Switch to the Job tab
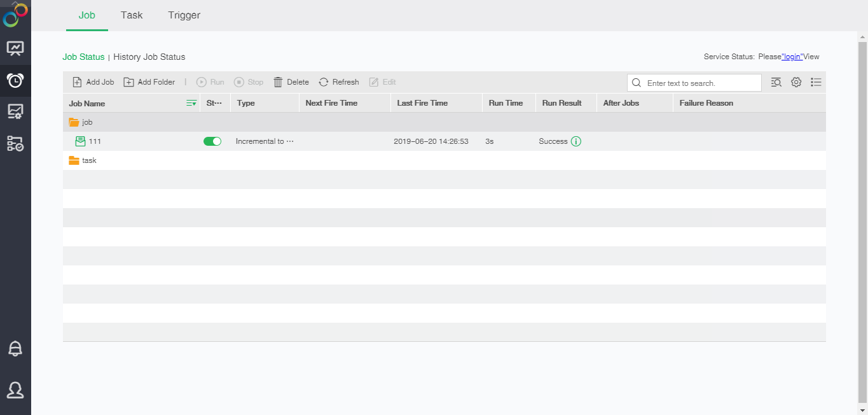The height and width of the screenshot is (415, 868). coord(87,15)
